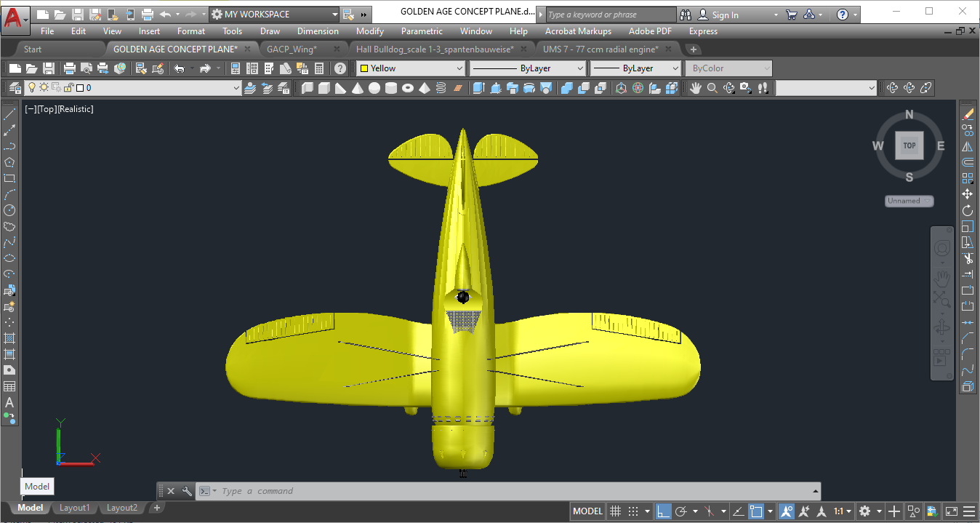
Task: Click the keyword search field
Action: pyautogui.click(x=611, y=15)
